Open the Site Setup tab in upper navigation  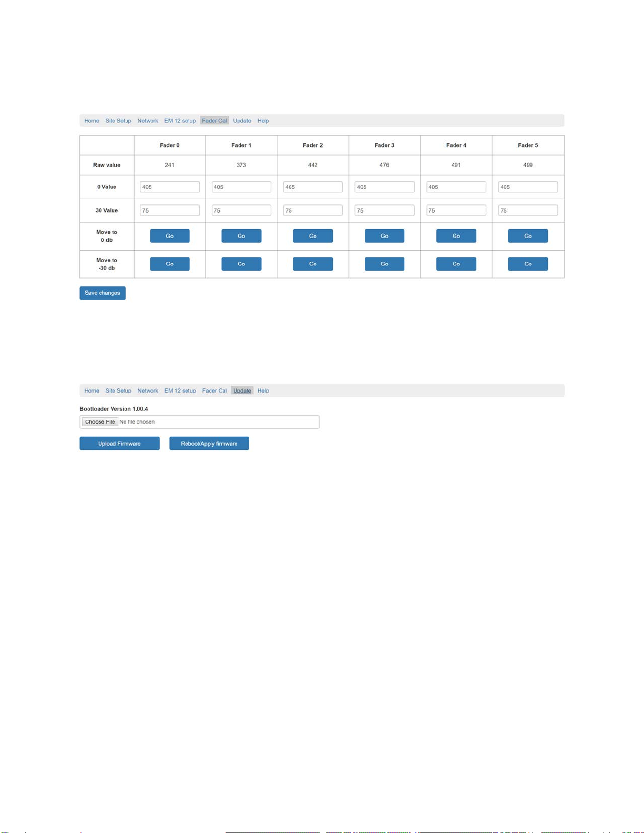(x=118, y=121)
